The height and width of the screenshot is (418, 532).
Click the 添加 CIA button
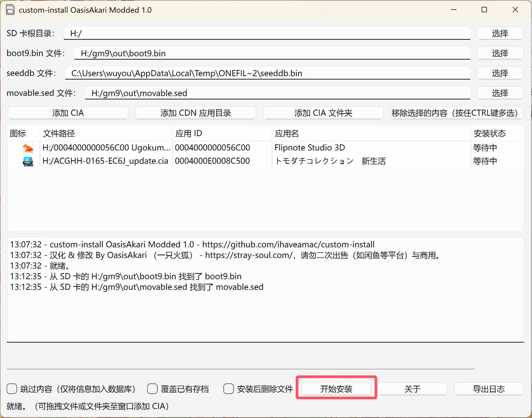(x=68, y=113)
